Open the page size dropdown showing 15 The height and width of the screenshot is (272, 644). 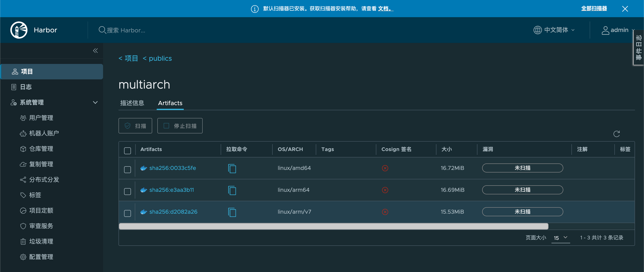(560, 238)
